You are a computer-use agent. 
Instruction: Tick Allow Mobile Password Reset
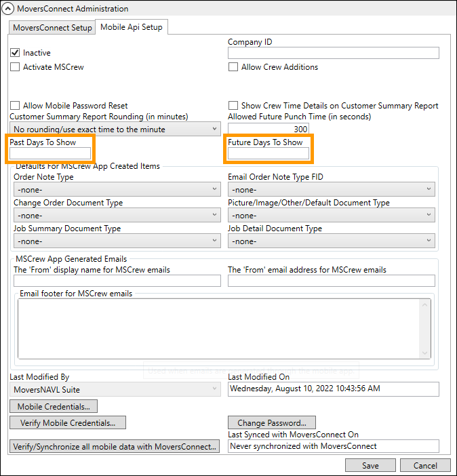[x=16, y=106]
